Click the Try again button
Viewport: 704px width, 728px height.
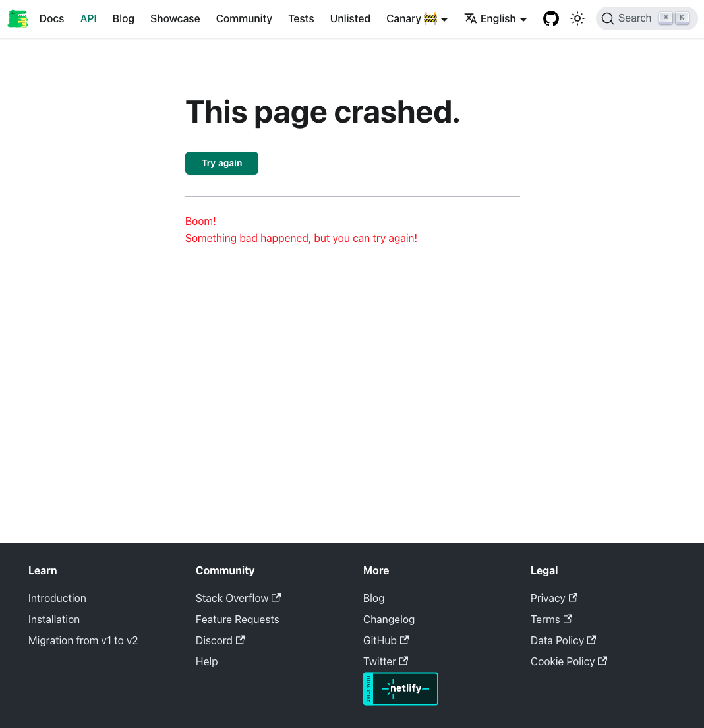222,163
